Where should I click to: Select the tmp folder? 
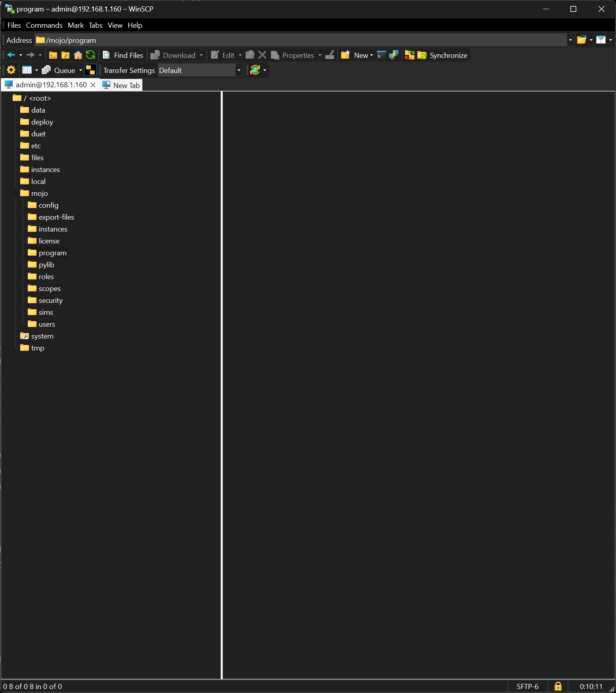32,348
